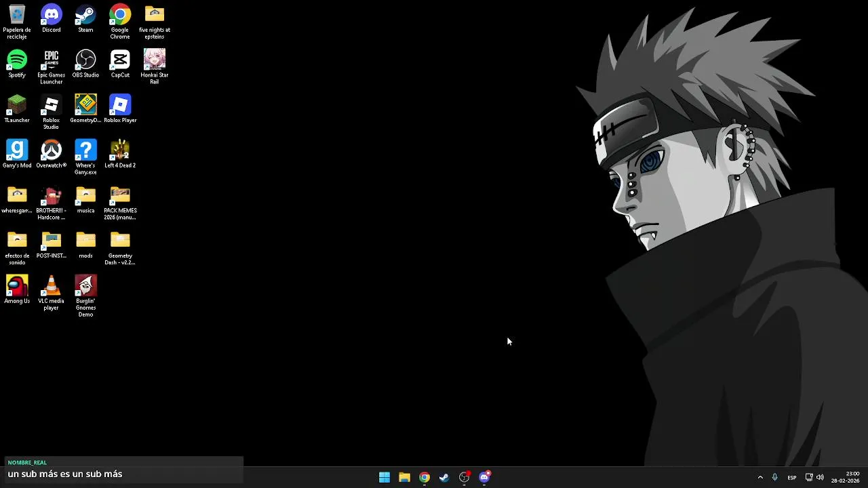Select the Roblox Studio desktop shortcut
The width and height of the screenshot is (868, 488).
tap(52, 113)
